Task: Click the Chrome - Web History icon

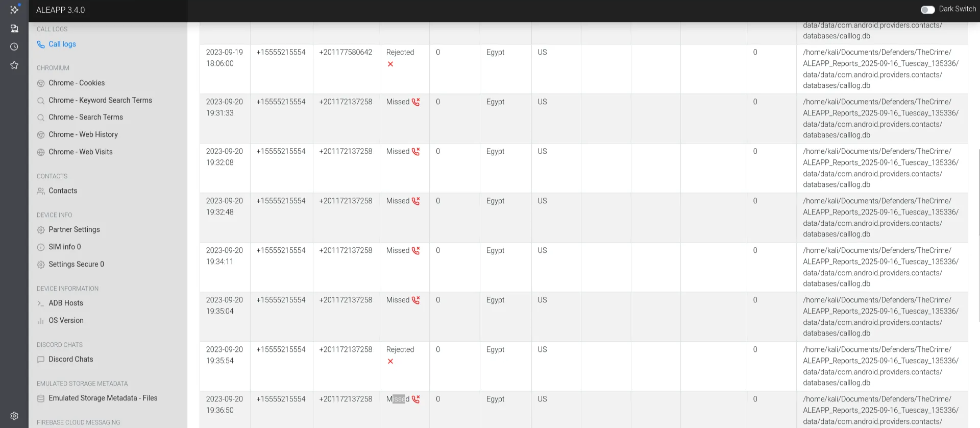Action: [x=41, y=135]
